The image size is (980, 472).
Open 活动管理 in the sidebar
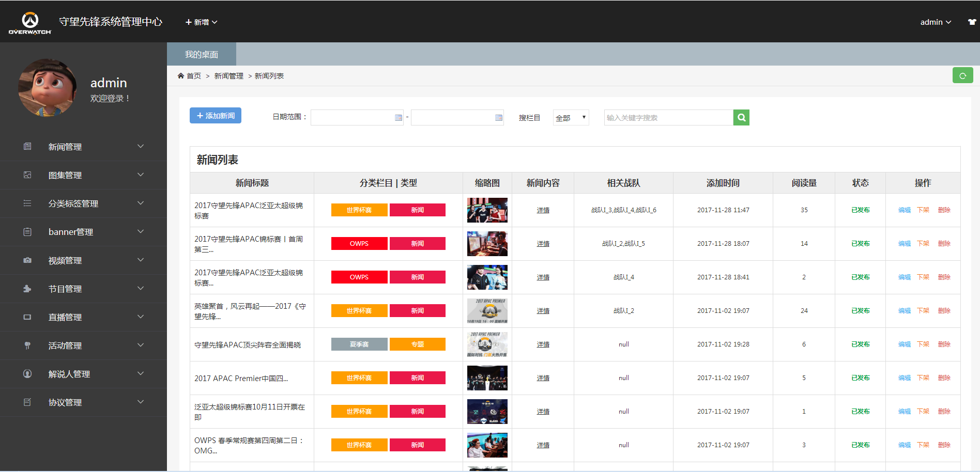[83, 345]
